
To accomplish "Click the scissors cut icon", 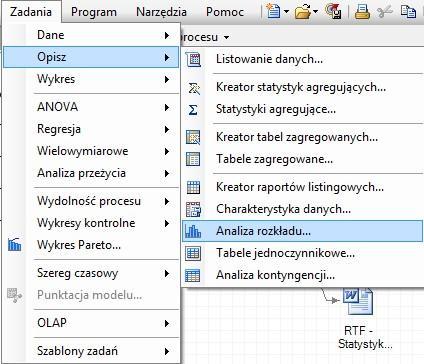I will [385, 12].
